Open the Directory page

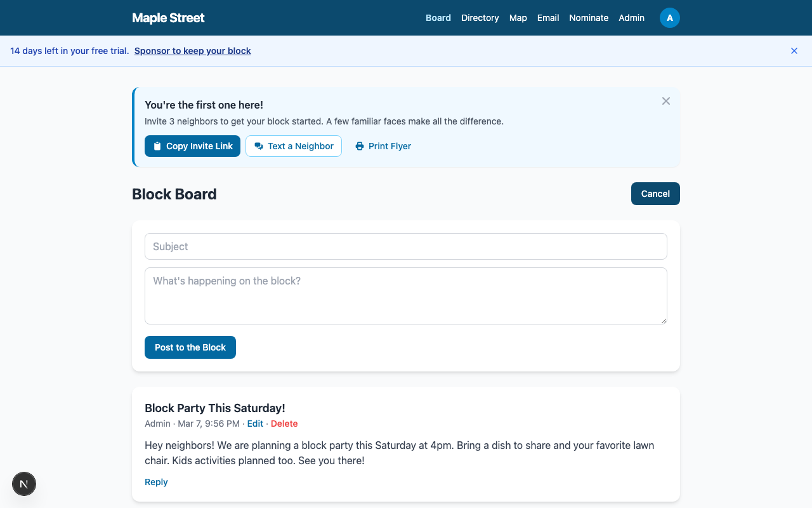click(480, 18)
